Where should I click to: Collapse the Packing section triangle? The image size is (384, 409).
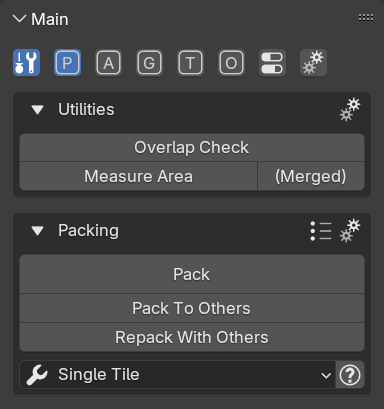coord(37,231)
